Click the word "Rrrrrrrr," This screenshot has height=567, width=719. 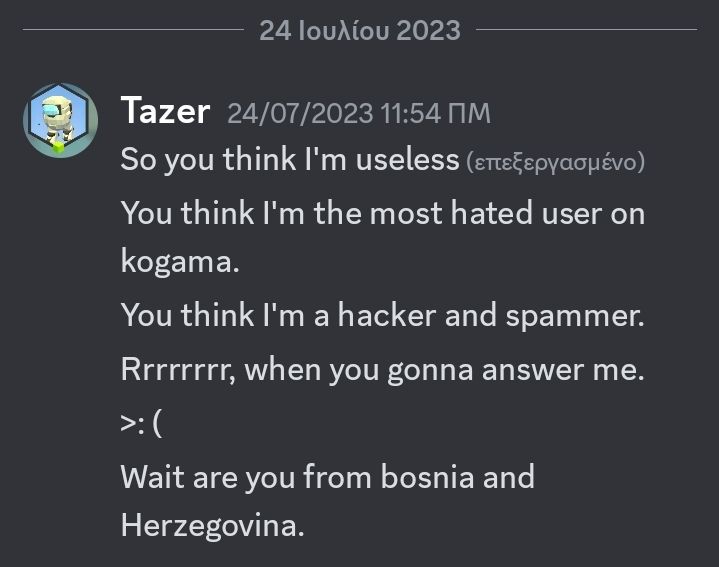pyautogui.click(x=178, y=369)
